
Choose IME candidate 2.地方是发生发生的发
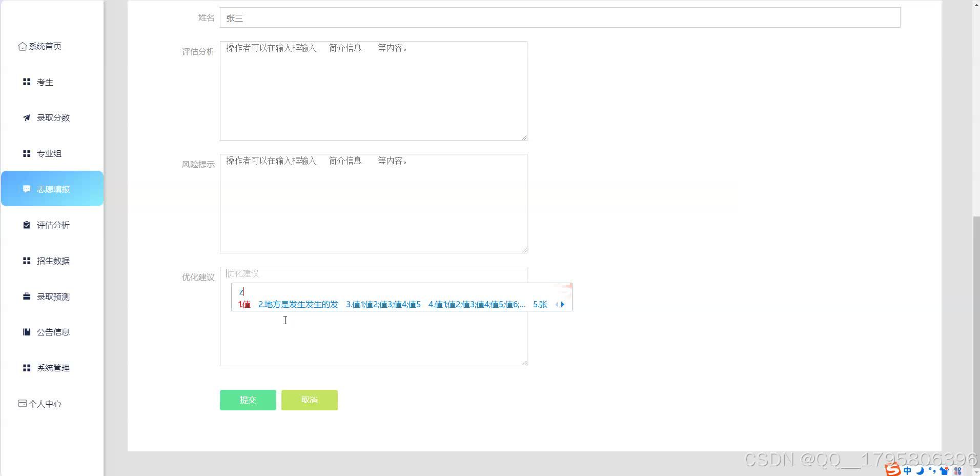click(298, 305)
